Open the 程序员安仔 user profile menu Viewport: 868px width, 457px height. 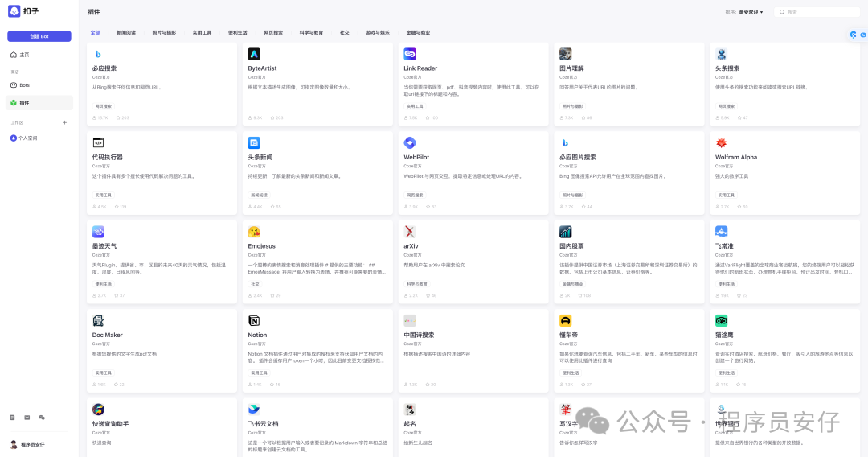click(27, 444)
